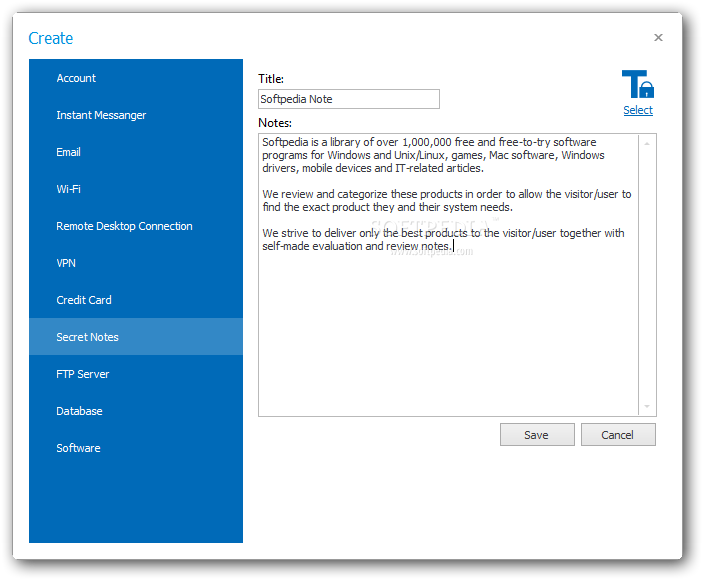Select the Secret Notes category
This screenshot has height=580, width=703.
pyautogui.click(x=136, y=337)
